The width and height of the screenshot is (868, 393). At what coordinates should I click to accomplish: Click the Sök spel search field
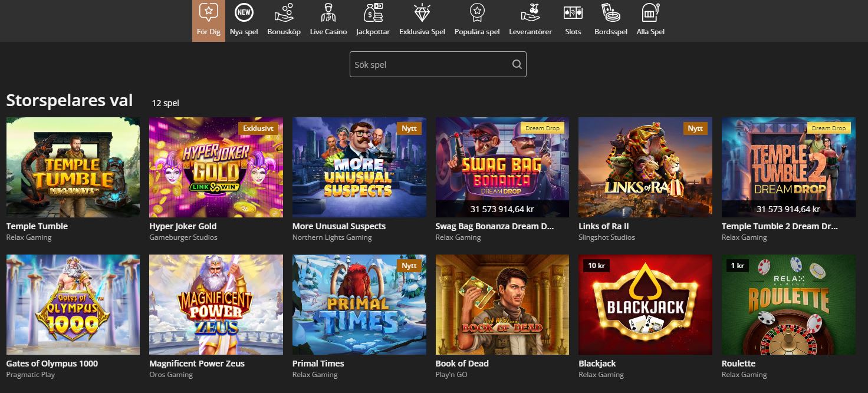438,64
